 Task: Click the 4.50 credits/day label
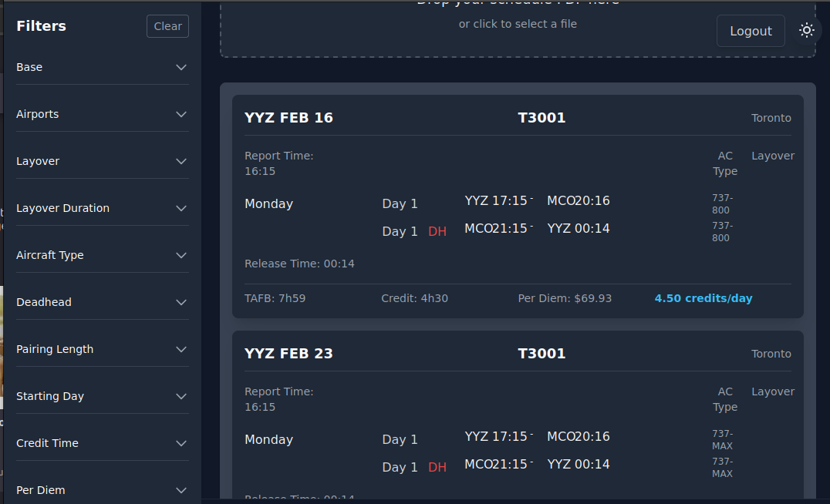pos(703,298)
